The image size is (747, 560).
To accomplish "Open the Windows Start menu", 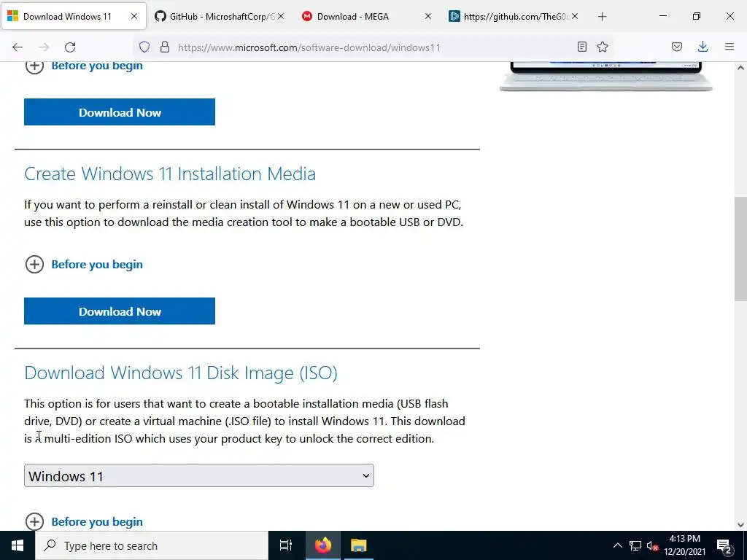I will (18, 545).
